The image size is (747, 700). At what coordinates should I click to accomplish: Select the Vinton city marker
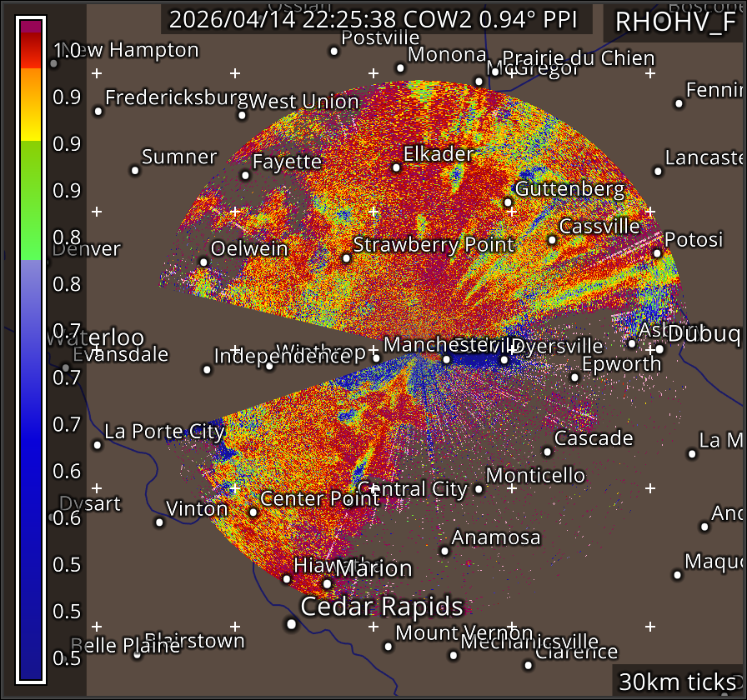159,522
